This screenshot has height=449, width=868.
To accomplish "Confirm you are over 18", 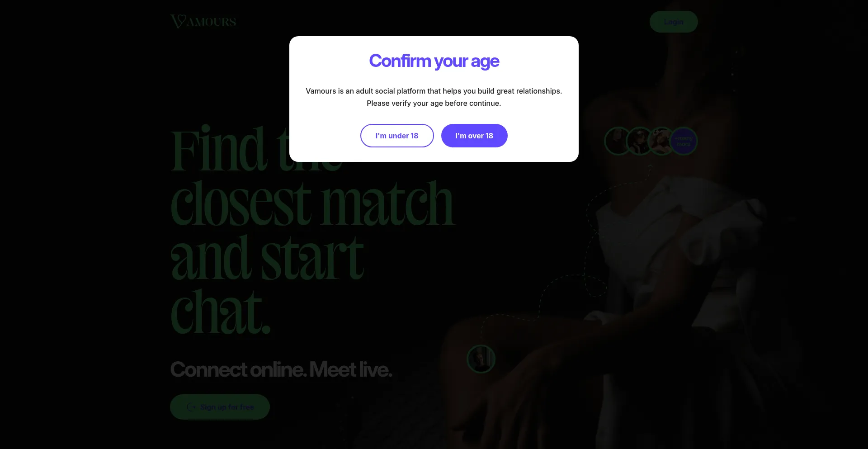I will (474, 136).
